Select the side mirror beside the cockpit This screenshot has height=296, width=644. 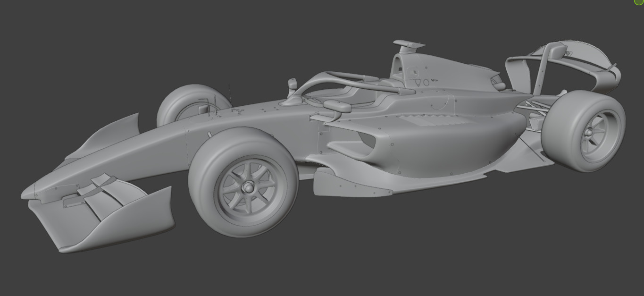coord(336,106)
